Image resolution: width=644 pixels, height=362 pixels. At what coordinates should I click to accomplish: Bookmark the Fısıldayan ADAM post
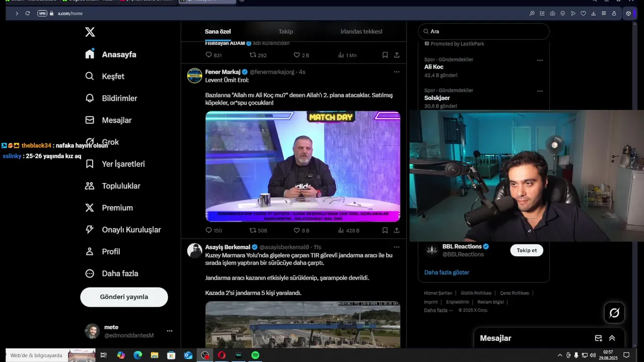[x=385, y=55]
